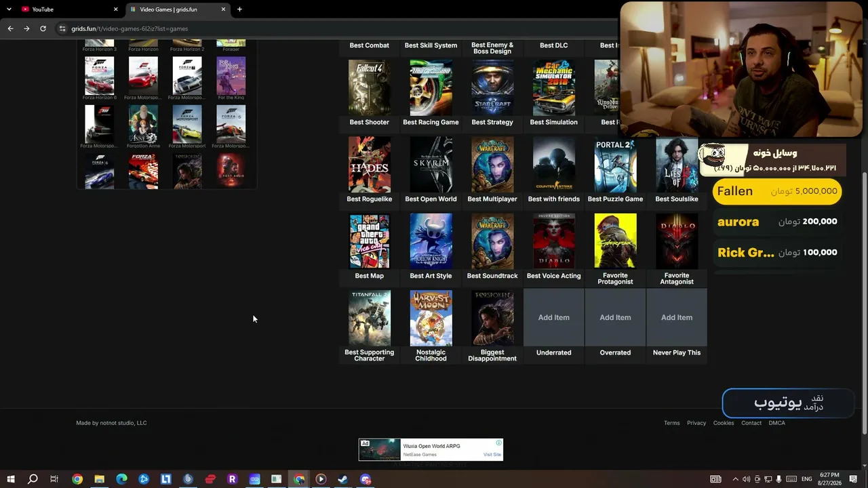
Task: Close the YouTube tab
Action: (x=115, y=9)
